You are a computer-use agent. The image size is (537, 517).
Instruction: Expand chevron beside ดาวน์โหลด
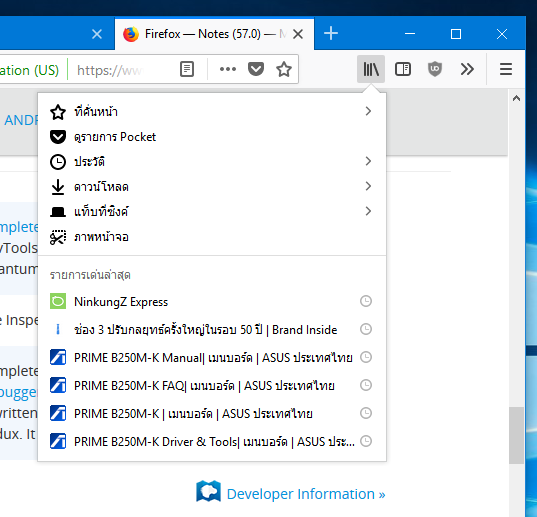tap(368, 186)
